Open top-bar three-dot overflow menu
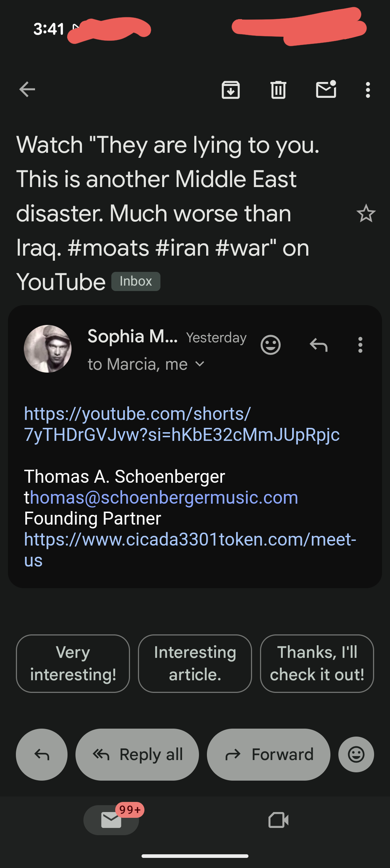 point(368,90)
